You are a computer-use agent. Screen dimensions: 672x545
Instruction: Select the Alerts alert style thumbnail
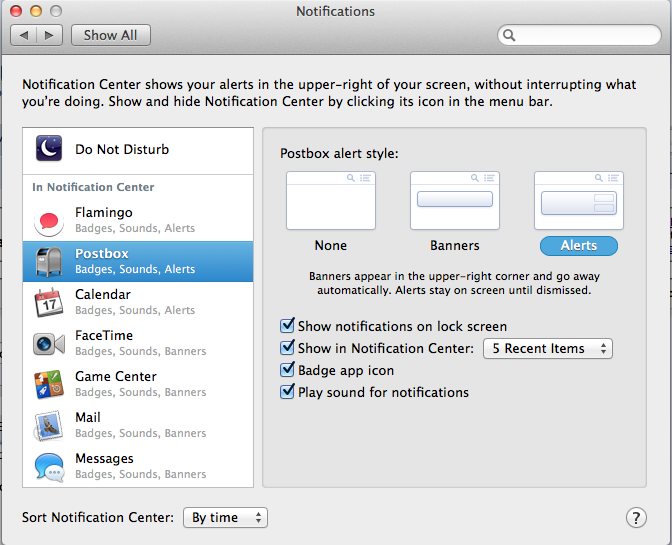(x=579, y=201)
